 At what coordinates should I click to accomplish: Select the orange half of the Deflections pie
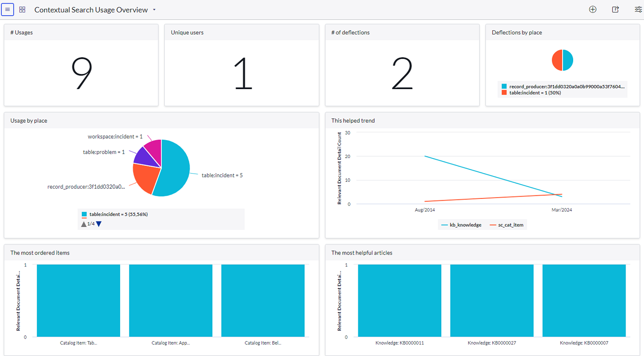click(x=557, y=60)
